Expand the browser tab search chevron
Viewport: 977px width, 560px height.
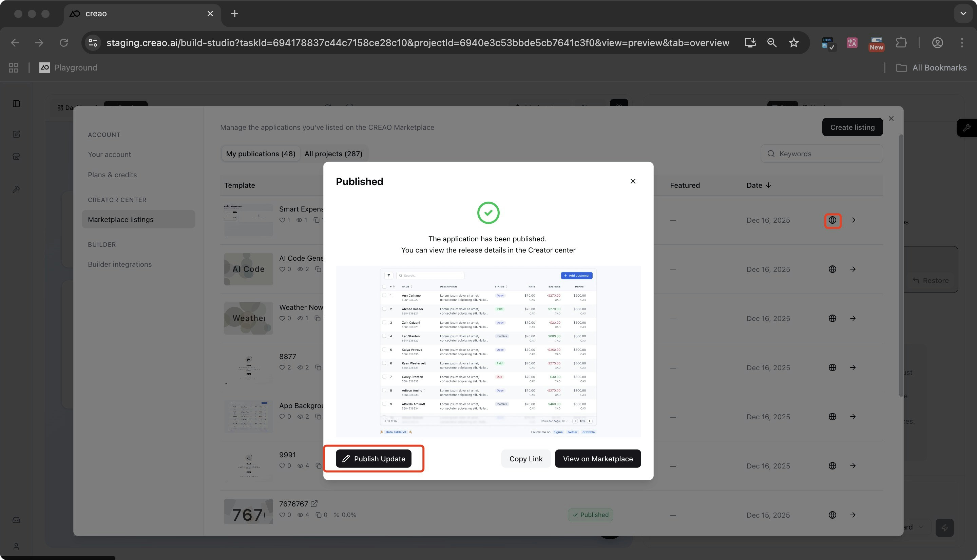[963, 14]
